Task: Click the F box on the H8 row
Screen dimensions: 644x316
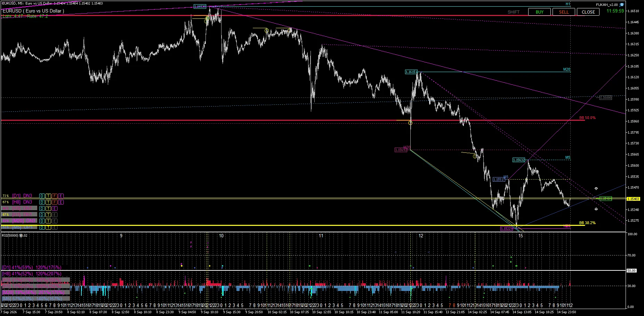Action: 55,202
